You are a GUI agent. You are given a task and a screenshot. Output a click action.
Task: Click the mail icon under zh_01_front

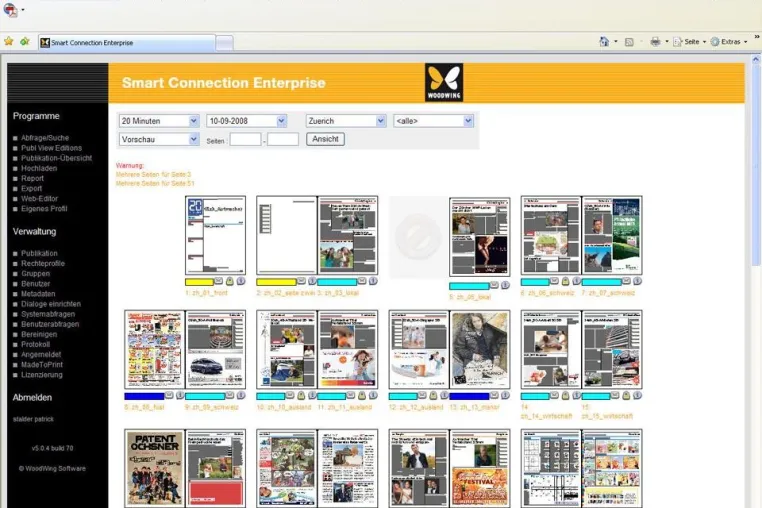coord(219,281)
